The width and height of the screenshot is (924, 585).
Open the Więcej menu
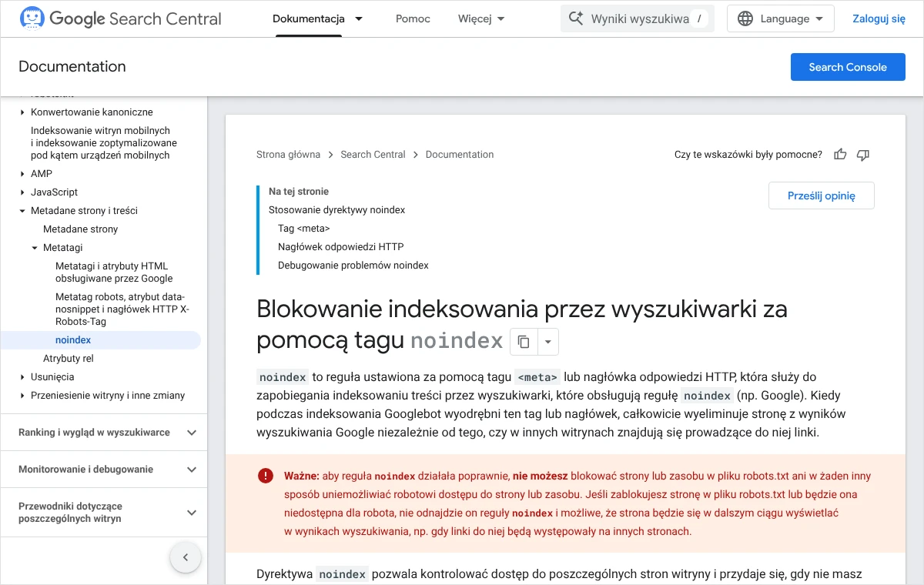point(481,18)
